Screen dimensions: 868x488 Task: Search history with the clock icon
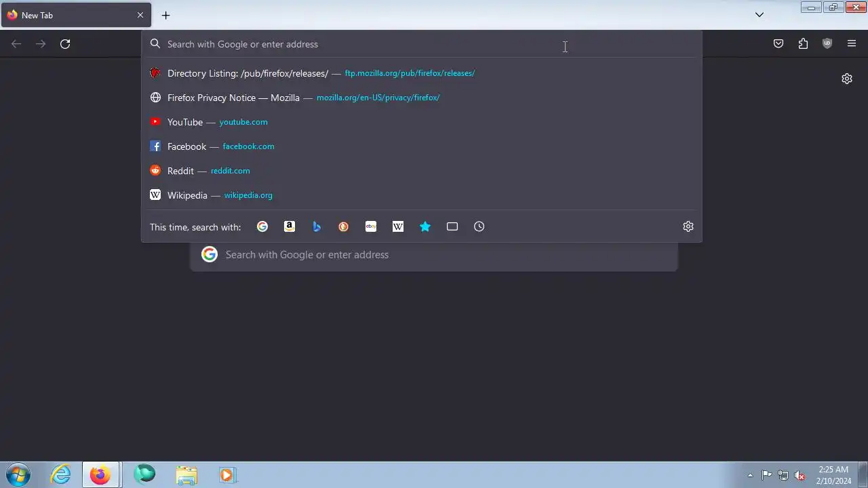479,226
